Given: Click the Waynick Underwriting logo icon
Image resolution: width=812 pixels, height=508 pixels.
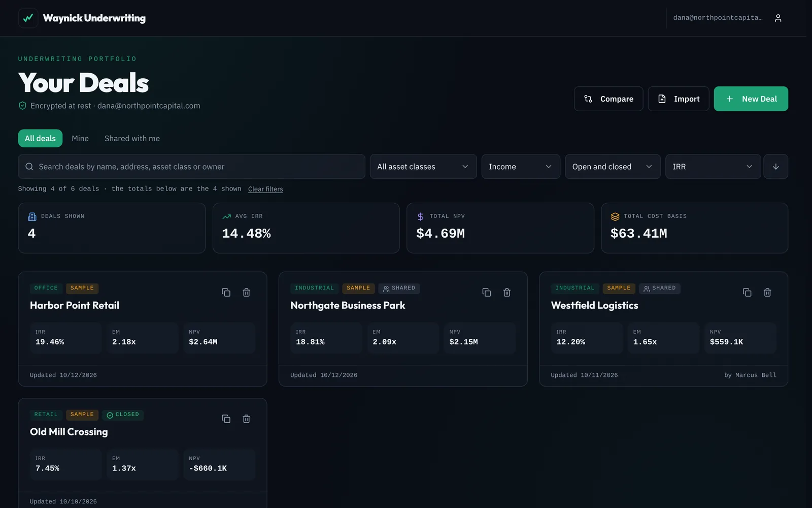Looking at the screenshot, I should [28, 18].
